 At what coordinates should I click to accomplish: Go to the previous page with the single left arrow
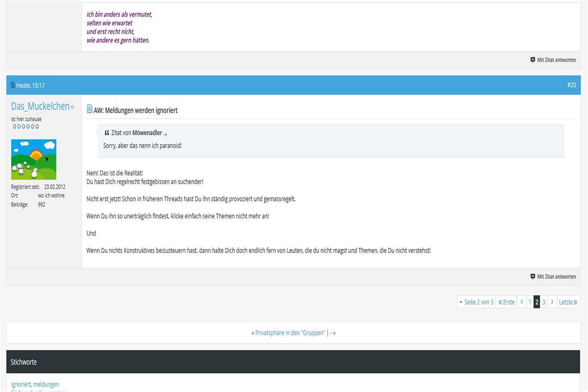tap(522, 302)
